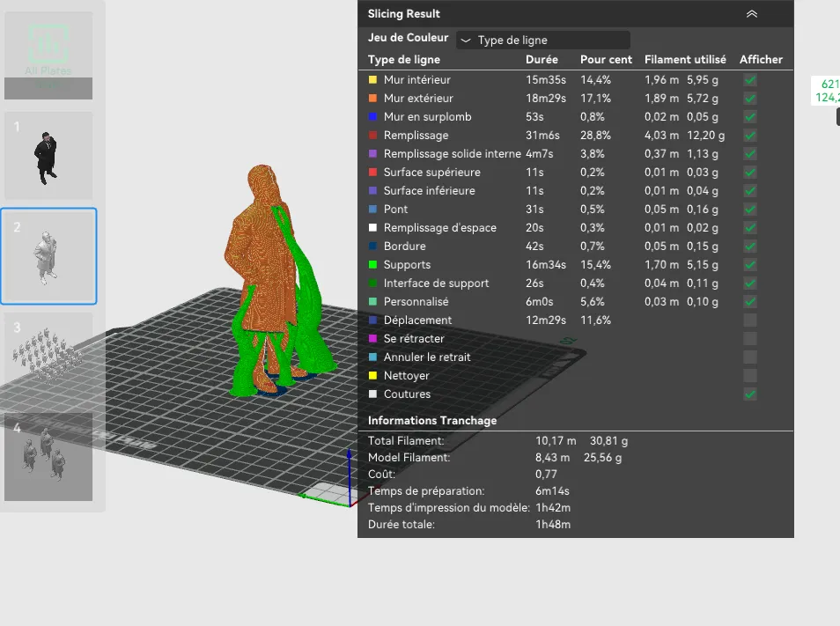Click the Mur extérieur orange swatch
This screenshot has width=840, height=626.
372,99
